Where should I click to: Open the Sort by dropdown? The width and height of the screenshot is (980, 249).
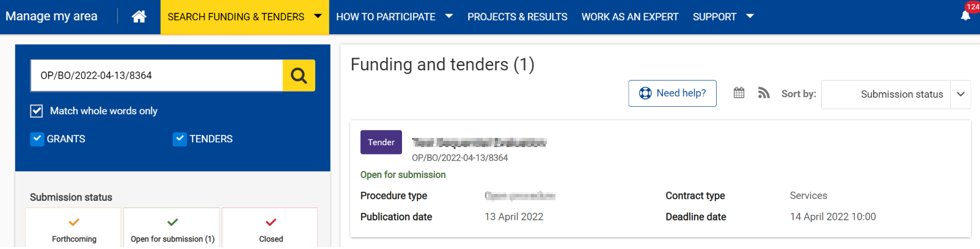pyautogui.click(x=896, y=95)
